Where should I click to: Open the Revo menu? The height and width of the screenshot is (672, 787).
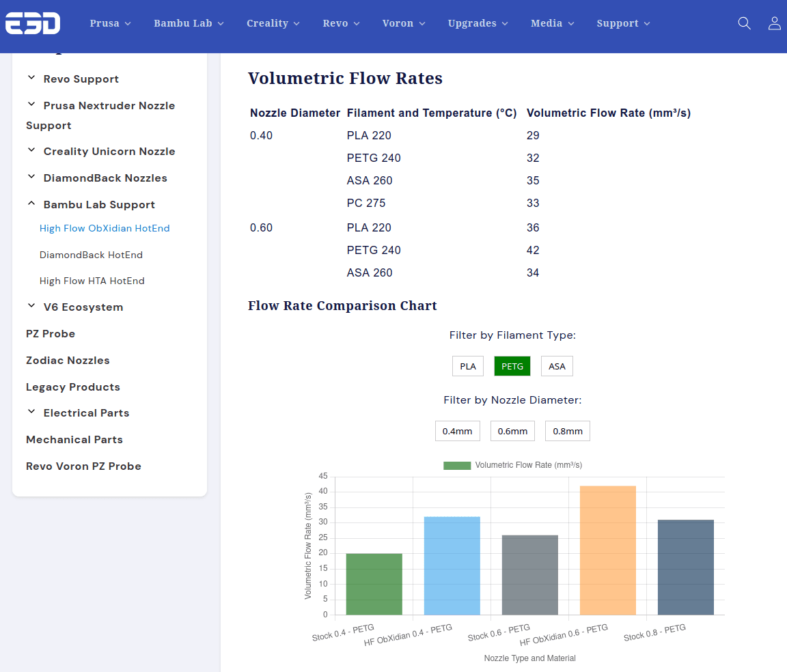tap(341, 23)
